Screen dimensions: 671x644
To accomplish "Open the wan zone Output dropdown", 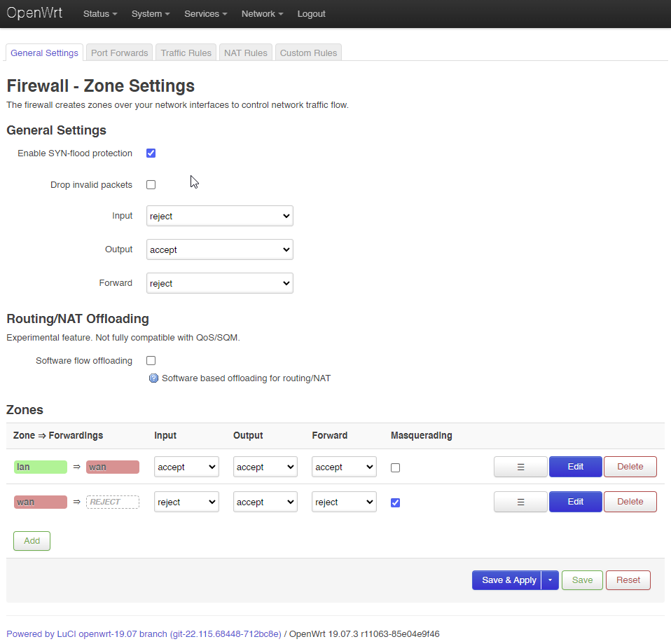I will coord(265,502).
